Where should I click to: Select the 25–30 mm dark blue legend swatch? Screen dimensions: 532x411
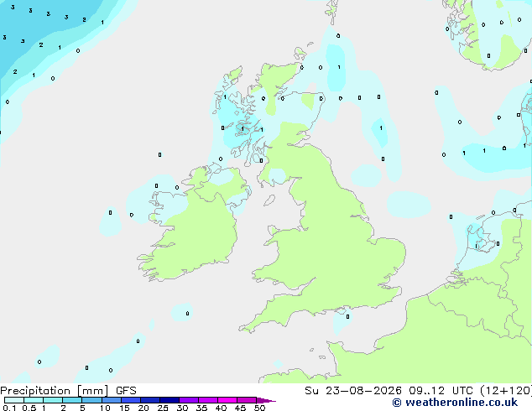click(x=170, y=400)
